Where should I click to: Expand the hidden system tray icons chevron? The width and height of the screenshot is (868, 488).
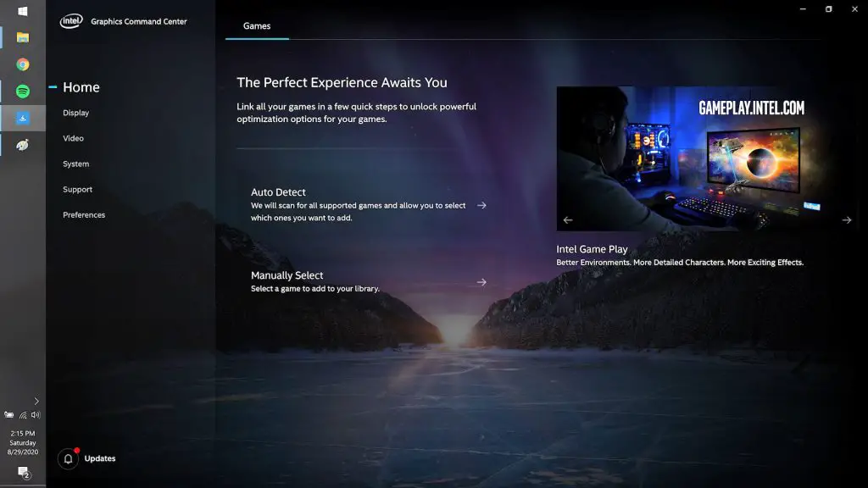click(x=36, y=401)
